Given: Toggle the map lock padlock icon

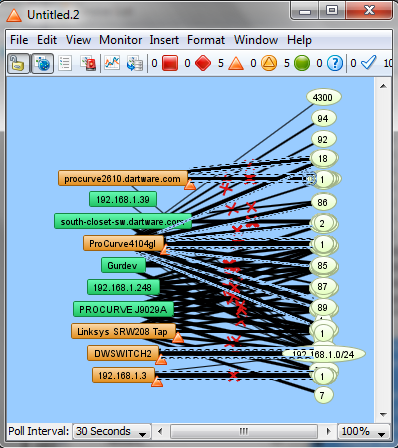Looking at the screenshot, I should (x=18, y=63).
